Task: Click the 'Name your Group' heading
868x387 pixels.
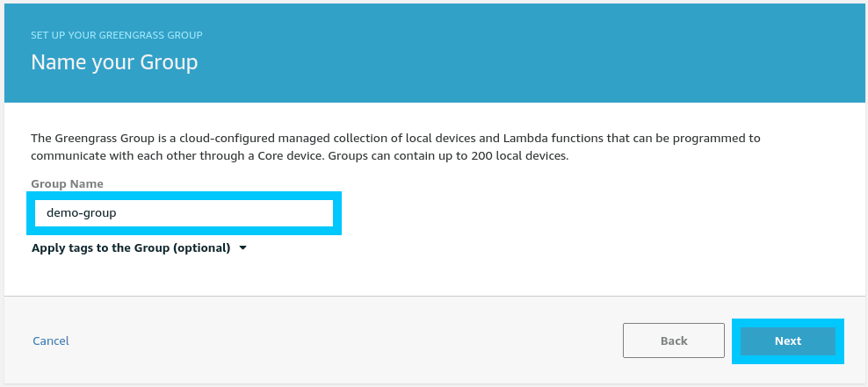Action: coord(114,62)
